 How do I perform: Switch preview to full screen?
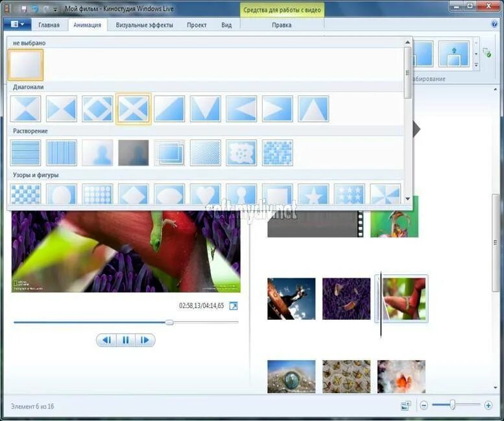[x=234, y=306]
